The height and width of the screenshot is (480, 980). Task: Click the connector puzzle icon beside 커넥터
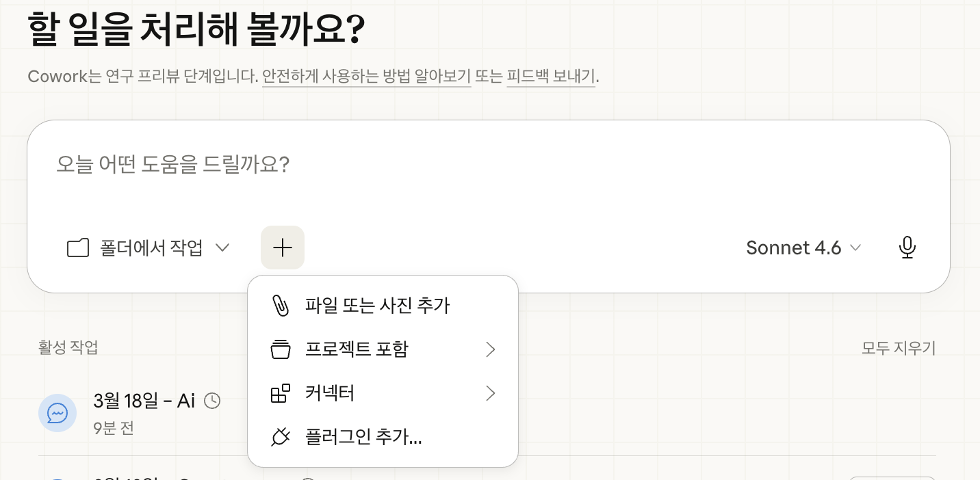click(281, 393)
